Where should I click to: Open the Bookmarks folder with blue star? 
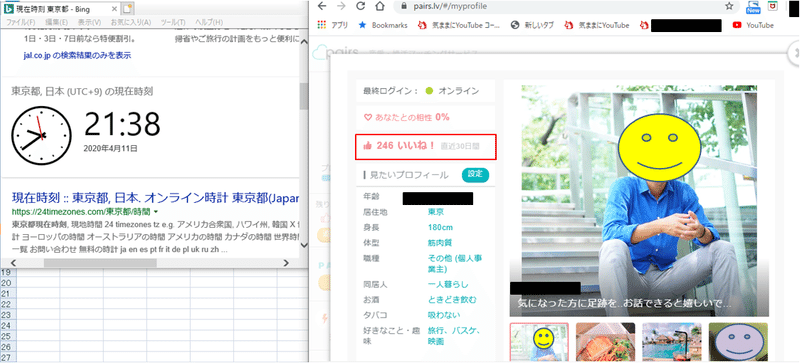tap(383, 25)
